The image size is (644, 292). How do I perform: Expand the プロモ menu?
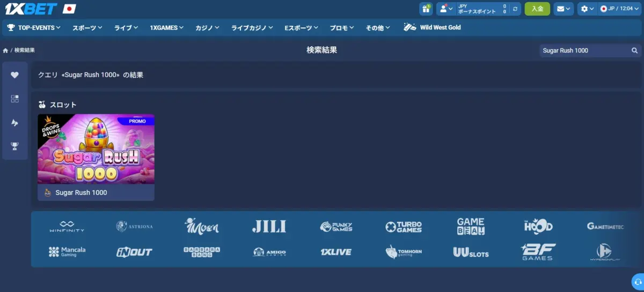pyautogui.click(x=342, y=27)
